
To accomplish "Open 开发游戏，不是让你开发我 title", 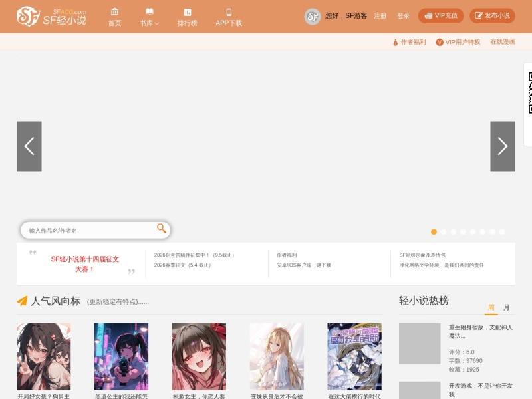I will tap(480, 390).
